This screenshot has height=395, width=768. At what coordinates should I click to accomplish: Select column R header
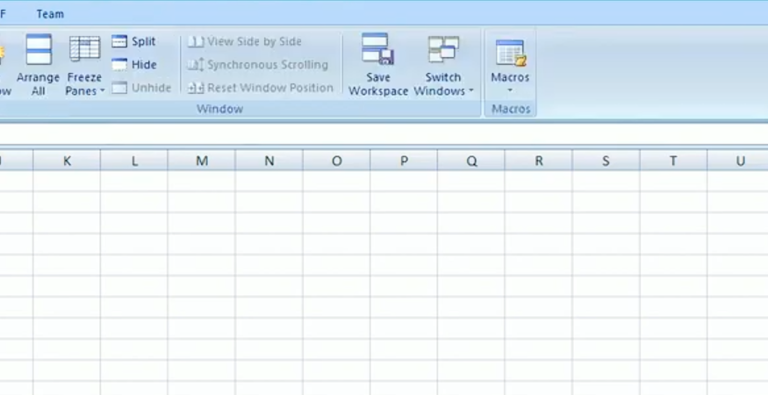click(539, 161)
